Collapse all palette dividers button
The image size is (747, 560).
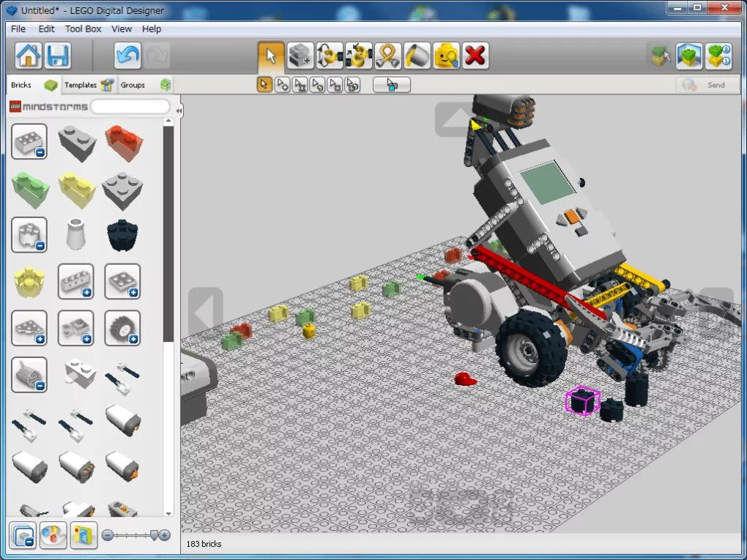click(x=23, y=535)
